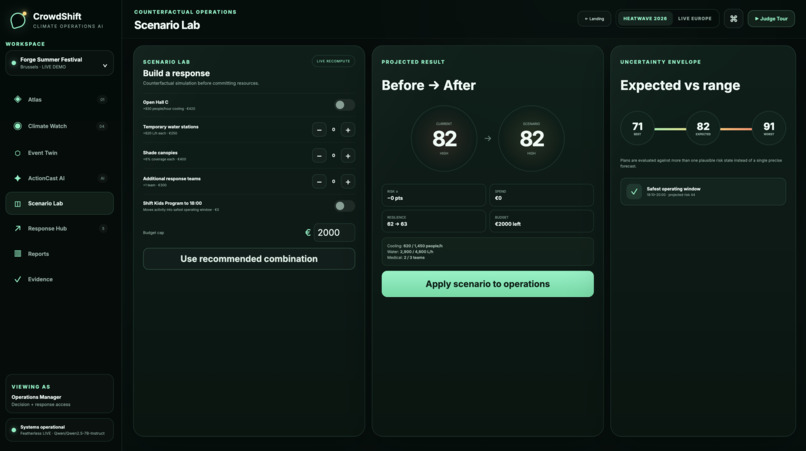Click the green range line between 71 and 82

click(x=670, y=129)
